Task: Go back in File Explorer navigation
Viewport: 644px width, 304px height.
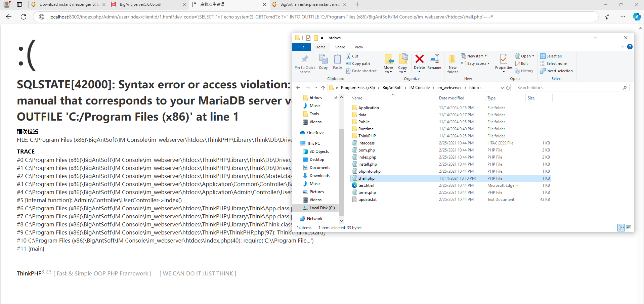Action: [298, 88]
